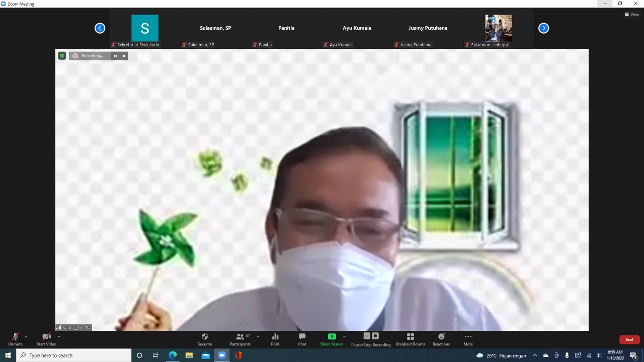Viewport: 644px width, 362px height.
Task: Stop recording from top-left recording indicator
Action: [x=124, y=56]
